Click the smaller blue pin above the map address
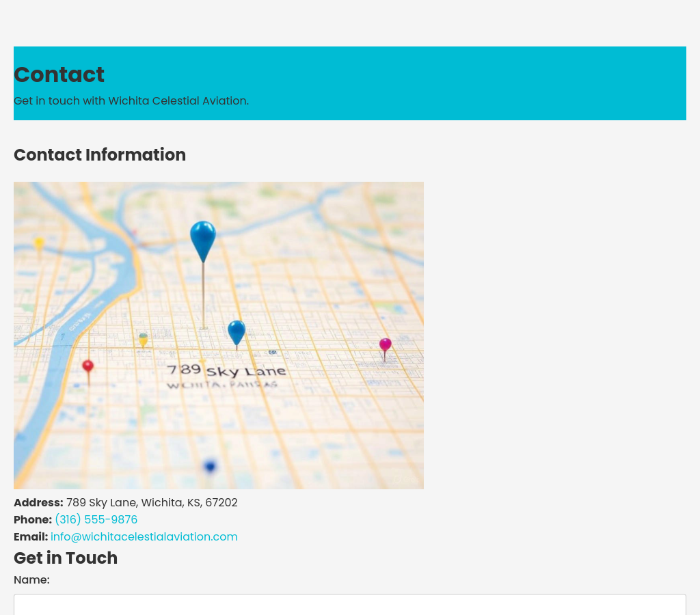 [x=237, y=331]
